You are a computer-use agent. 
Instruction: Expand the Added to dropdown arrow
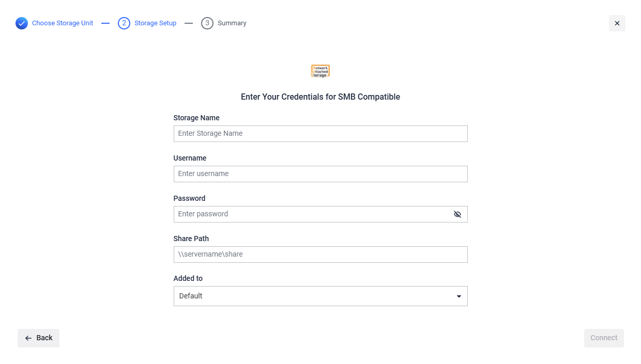[x=459, y=296]
